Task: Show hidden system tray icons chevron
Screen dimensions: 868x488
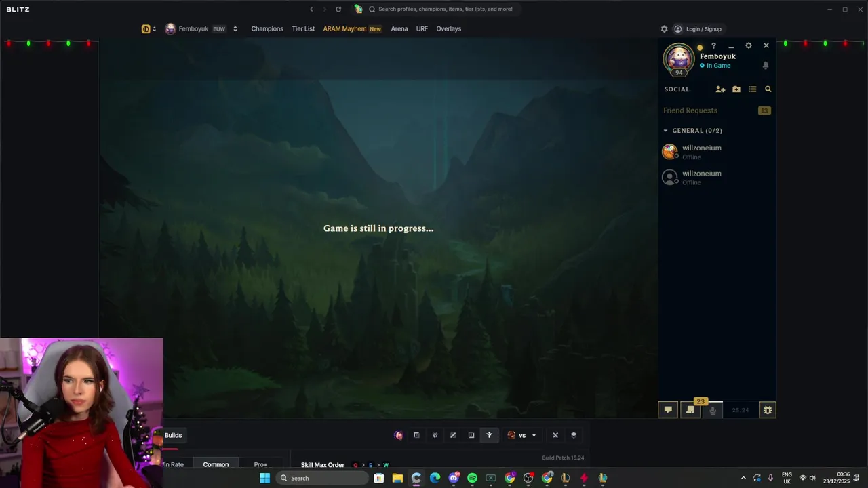Action: (743, 478)
